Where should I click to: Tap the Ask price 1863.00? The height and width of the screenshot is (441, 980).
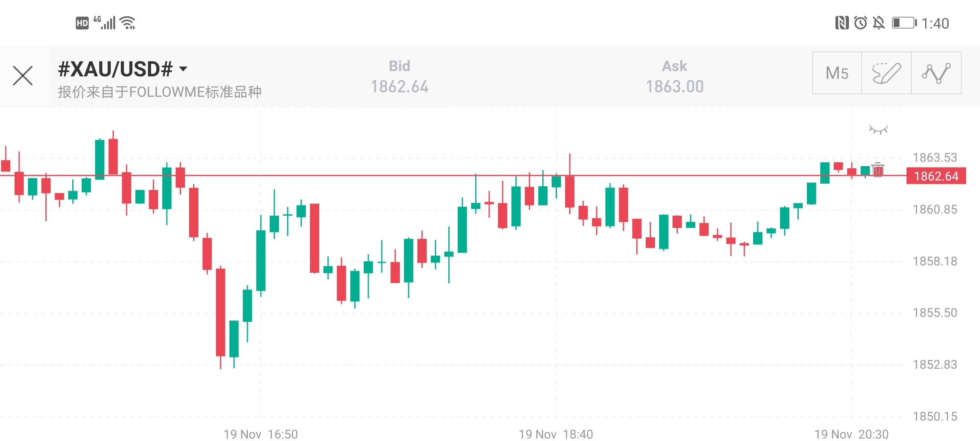coord(675,86)
